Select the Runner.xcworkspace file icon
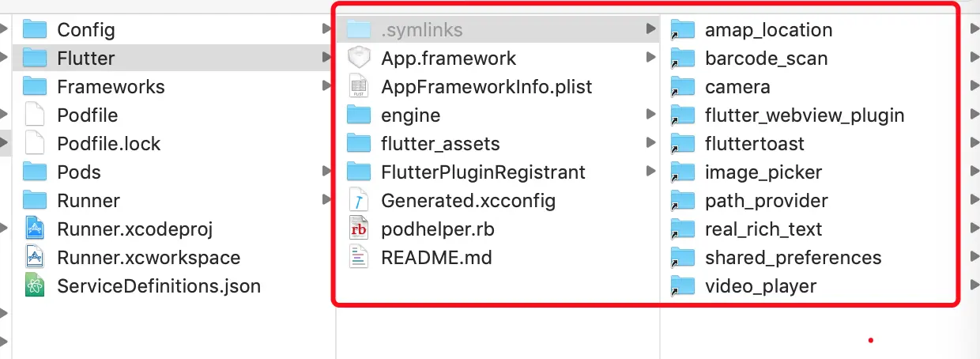Viewport: 980px width, 359px height. click(x=35, y=258)
